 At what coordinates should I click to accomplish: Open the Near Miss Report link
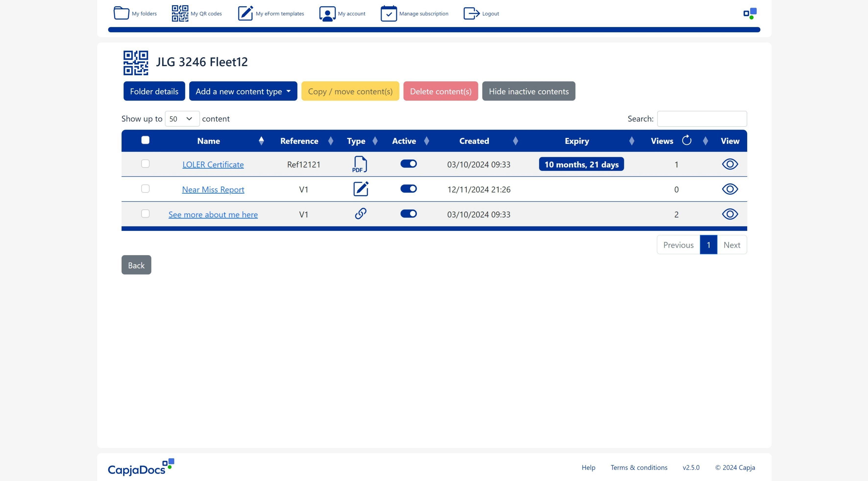[213, 189]
